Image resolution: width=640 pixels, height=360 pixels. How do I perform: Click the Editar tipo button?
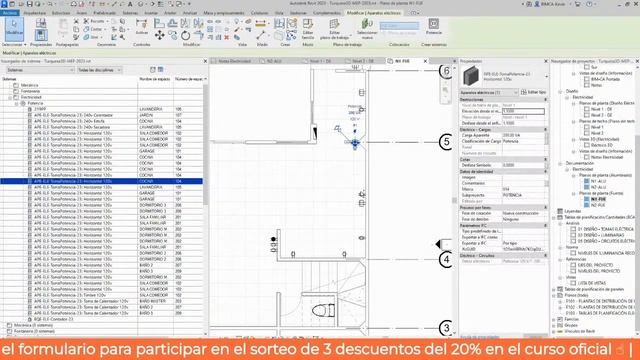click(533, 93)
